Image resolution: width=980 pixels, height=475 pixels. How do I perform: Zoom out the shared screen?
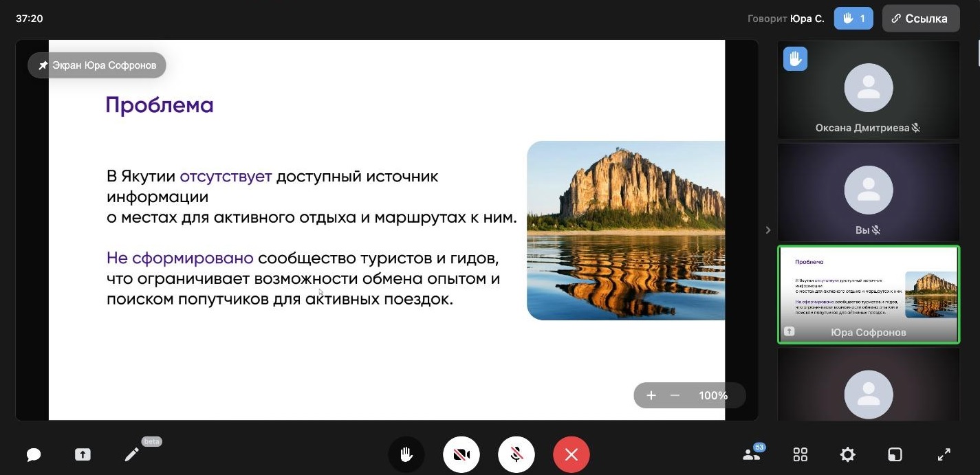click(675, 395)
